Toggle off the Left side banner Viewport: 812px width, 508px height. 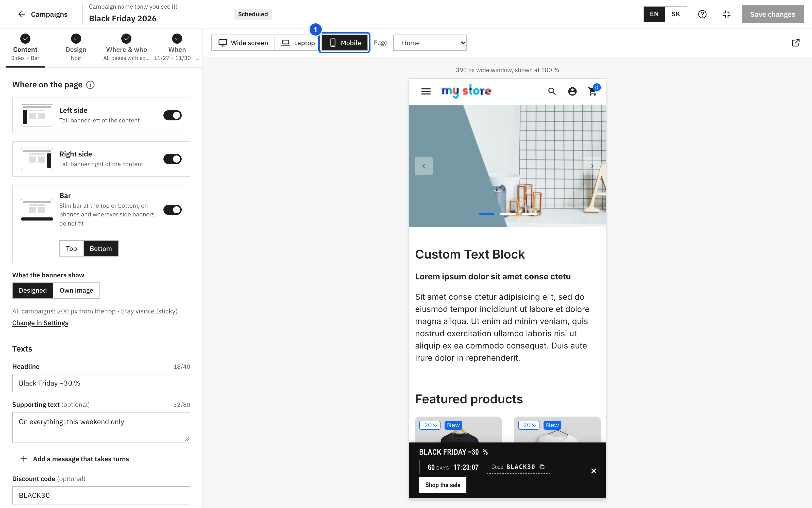click(173, 115)
